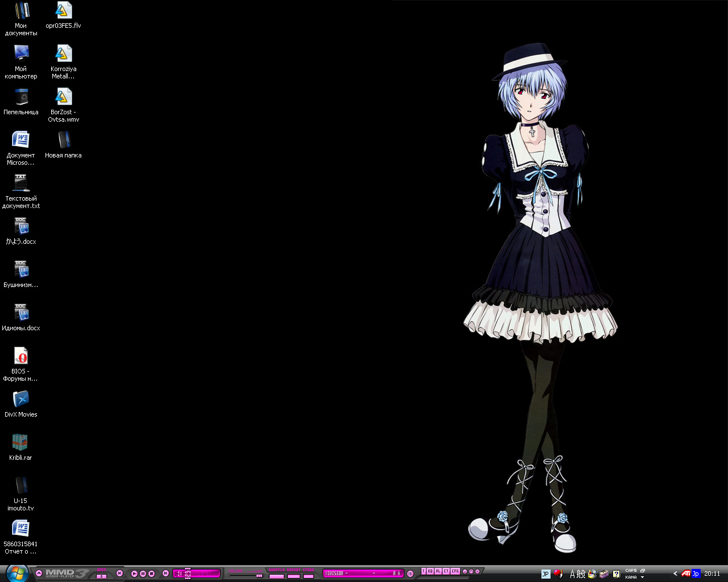Toggle the EQ panel button
728x582 pixels.
tap(430, 571)
